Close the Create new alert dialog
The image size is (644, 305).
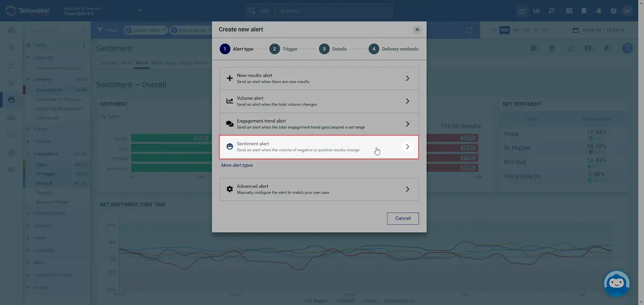coord(417,29)
